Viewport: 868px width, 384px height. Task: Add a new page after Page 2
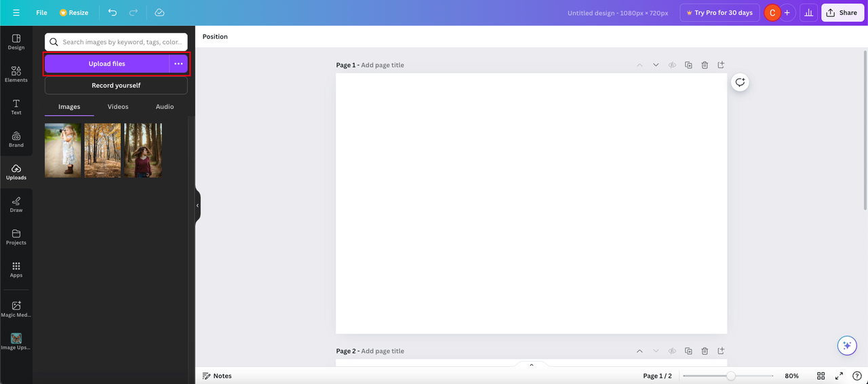721,351
